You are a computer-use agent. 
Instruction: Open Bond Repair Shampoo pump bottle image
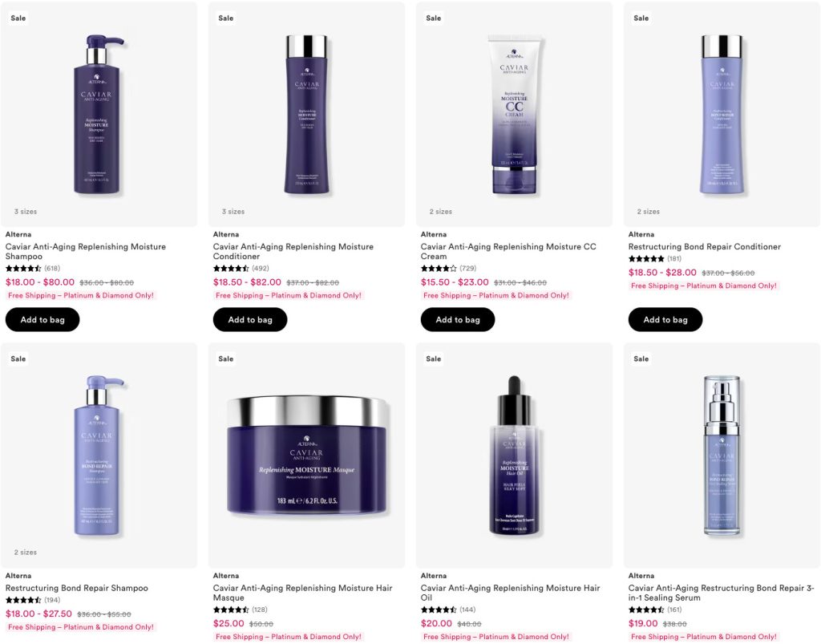[x=99, y=456]
